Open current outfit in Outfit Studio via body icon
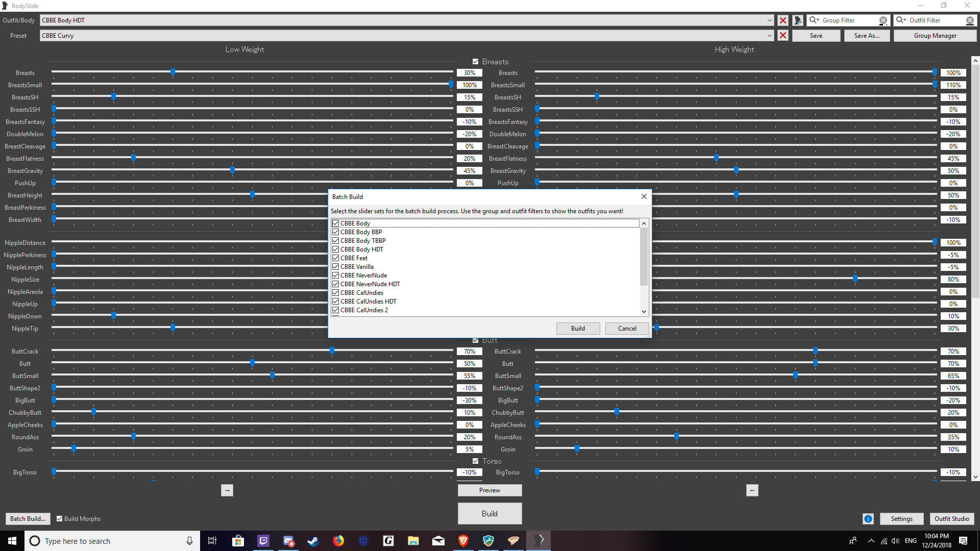The height and width of the screenshot is (551, 980). (798, 20)
